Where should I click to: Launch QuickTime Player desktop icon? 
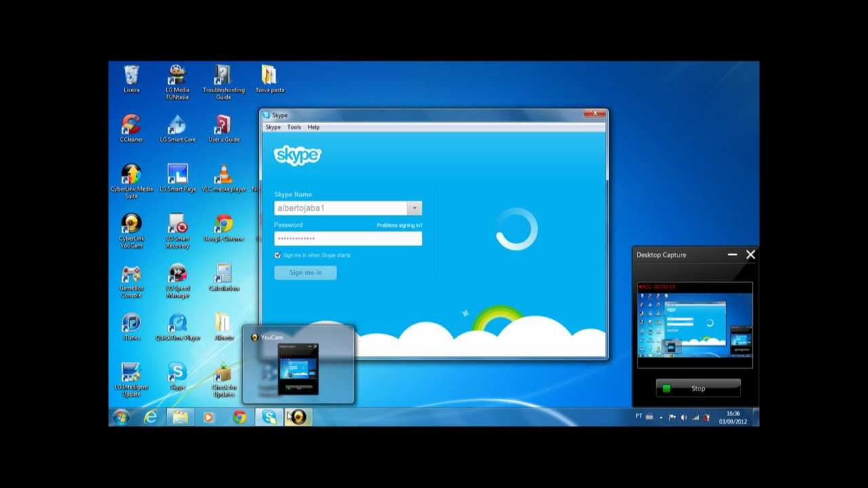[178, 327]
